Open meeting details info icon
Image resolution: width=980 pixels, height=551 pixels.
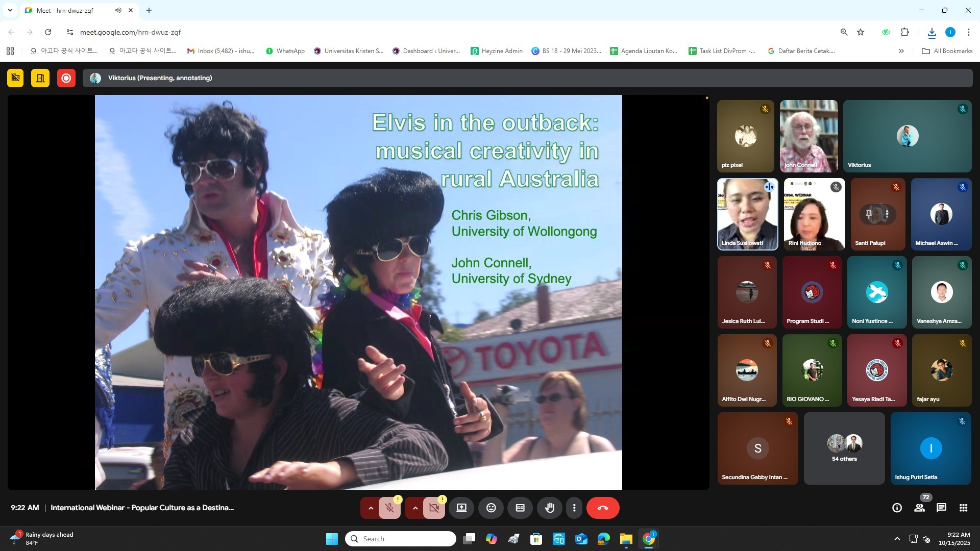pyautogui.click(x=897, y=508)
